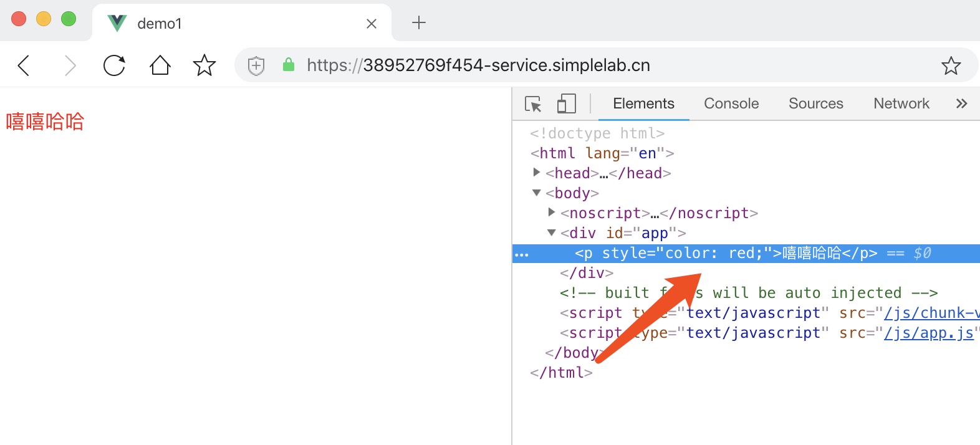This screenshot has width=980, height=445.
Task: Click the address bar URL field
Action: (x=499, y=65)
